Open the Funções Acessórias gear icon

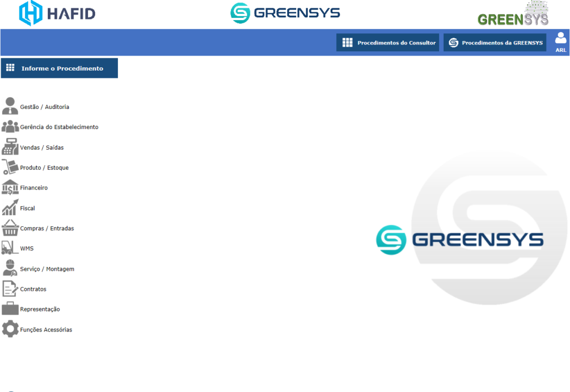pyautogui.click(x=10, y=329)
